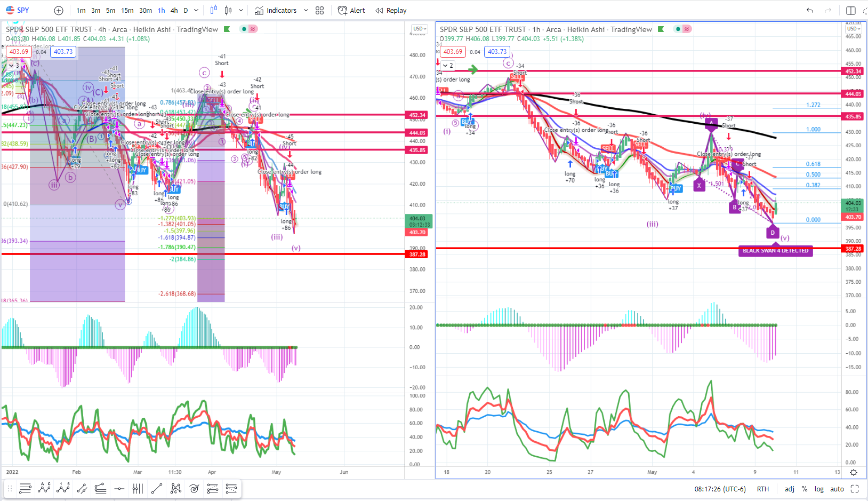Select the parallel channel tool
This screenshot has height=501, width=868.
[x=82, y=488]
